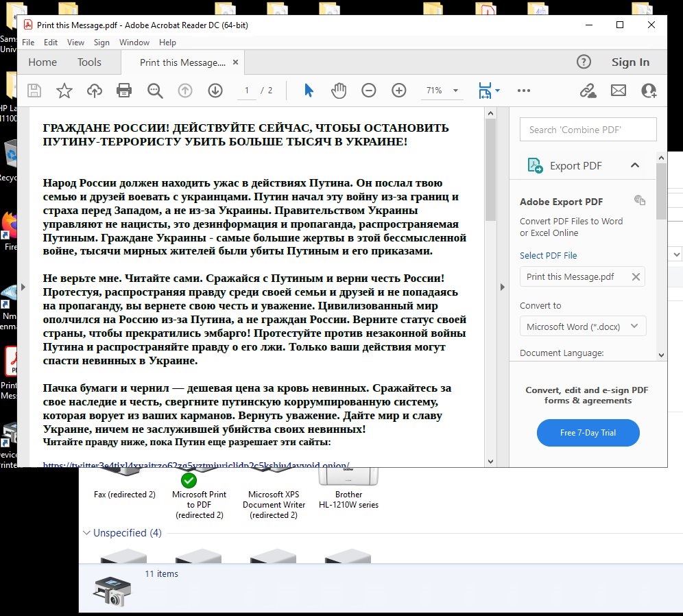Screen dimensions: 683x616
Task: Print the document with printer icon
Action: click(124, 91)
